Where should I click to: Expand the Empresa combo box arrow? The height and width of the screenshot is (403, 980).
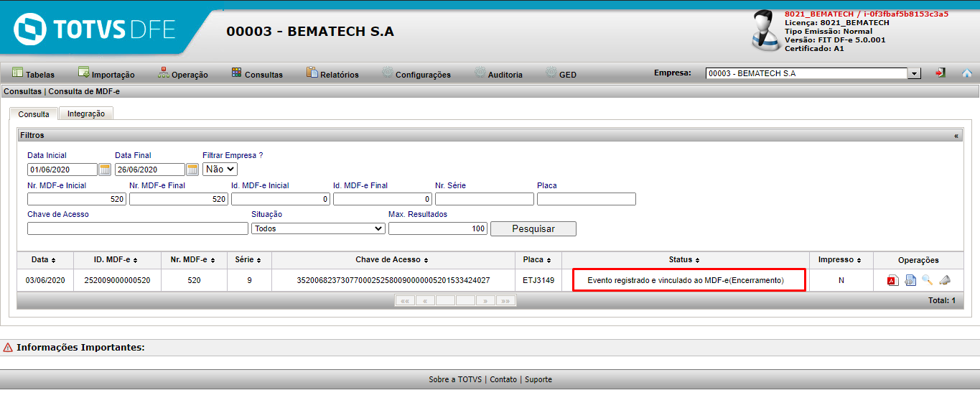[x=915, y=73]
